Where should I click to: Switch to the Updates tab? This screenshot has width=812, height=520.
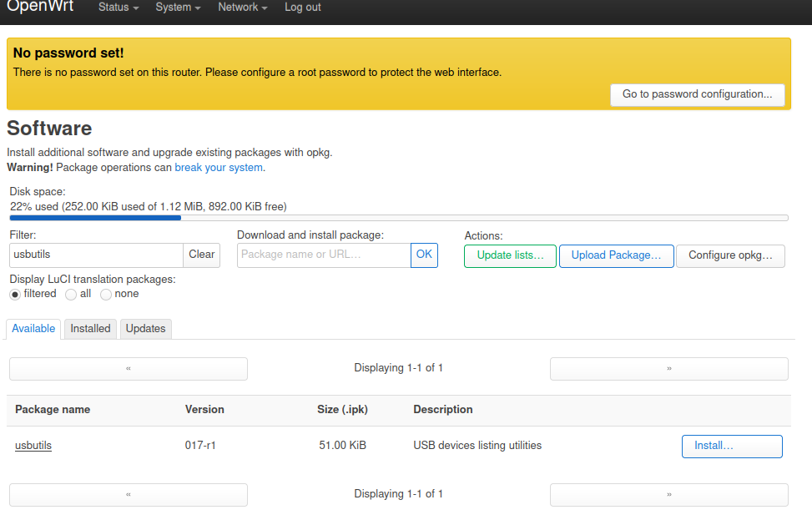[145, 328]
